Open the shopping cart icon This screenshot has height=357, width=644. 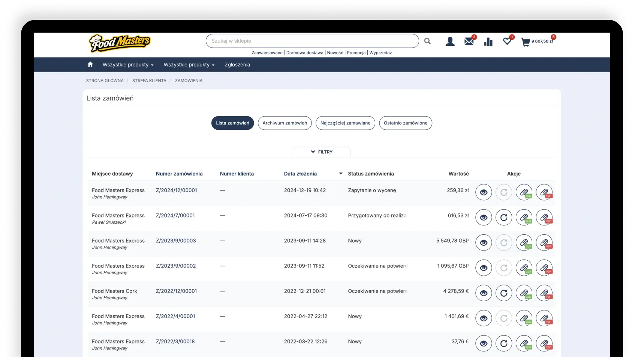526,42
